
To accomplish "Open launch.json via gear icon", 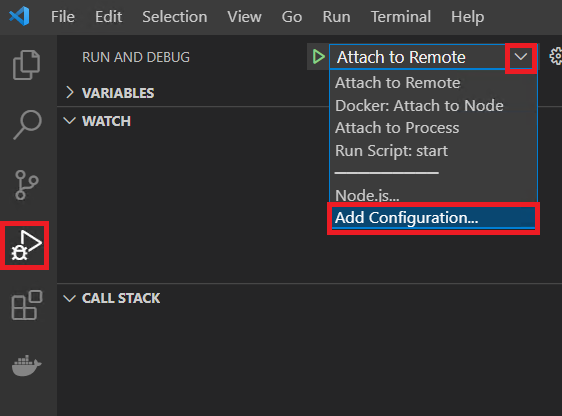I will [555, 57].
